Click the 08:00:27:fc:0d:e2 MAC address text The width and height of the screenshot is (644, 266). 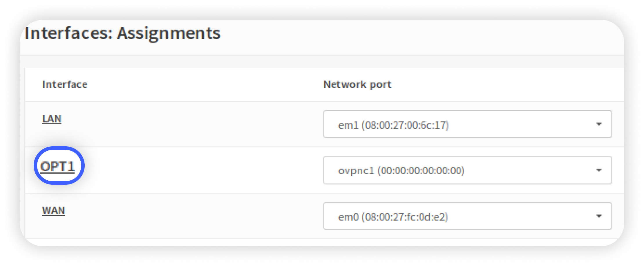coord(405,217)
